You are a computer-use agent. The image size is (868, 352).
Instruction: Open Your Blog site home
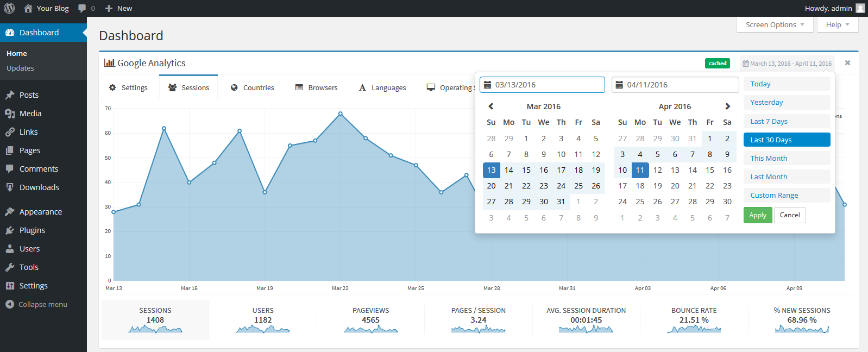(46, 8)
